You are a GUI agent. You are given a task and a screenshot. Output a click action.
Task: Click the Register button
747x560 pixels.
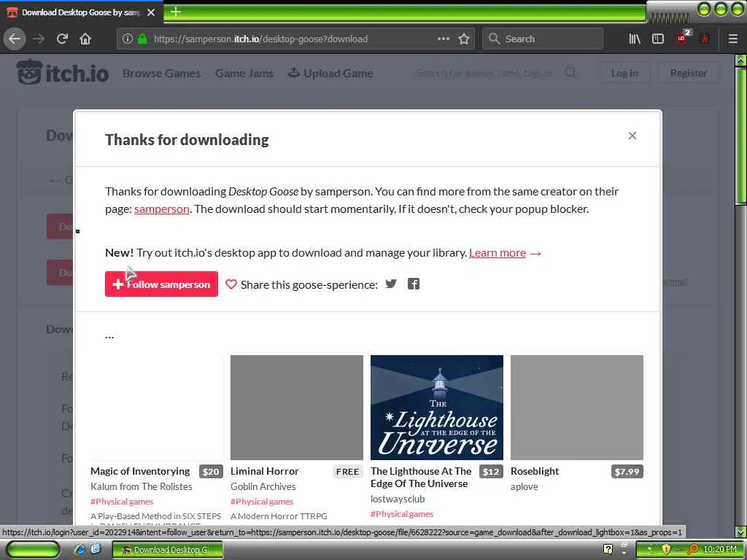coord(688,73)
